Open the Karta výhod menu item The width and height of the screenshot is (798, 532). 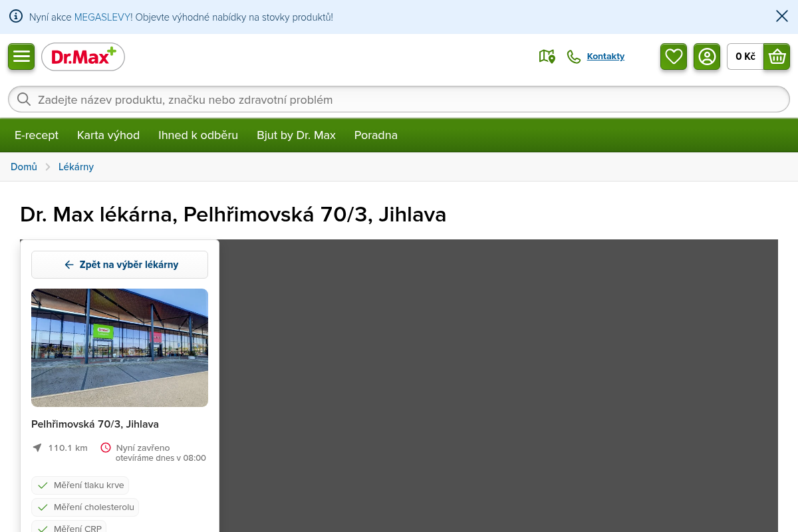pos(108,135)
